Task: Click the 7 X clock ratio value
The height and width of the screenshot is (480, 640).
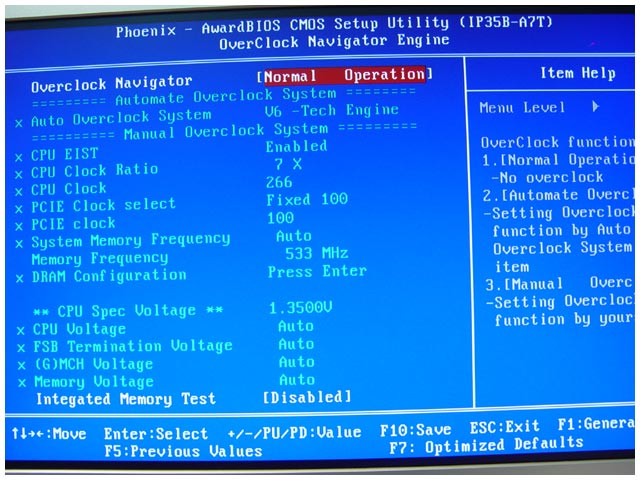Action: 288,164
